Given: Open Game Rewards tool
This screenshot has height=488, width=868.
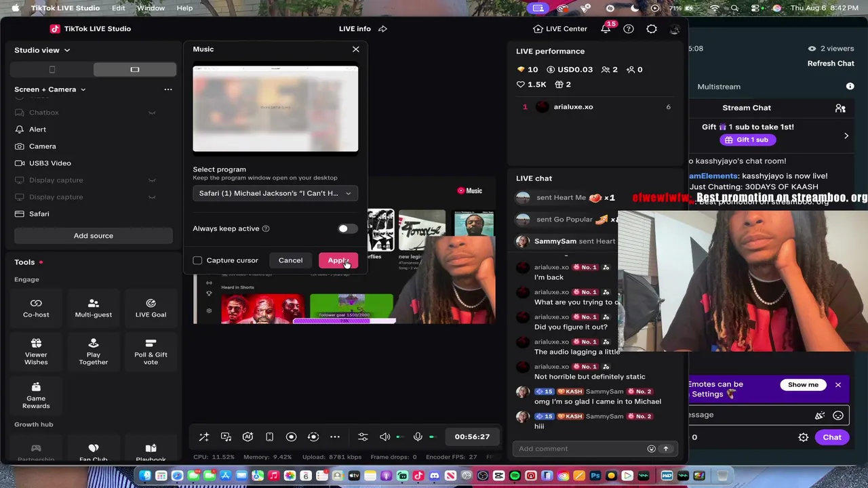Looking at the screenshot, I should (x=36, y=396).
